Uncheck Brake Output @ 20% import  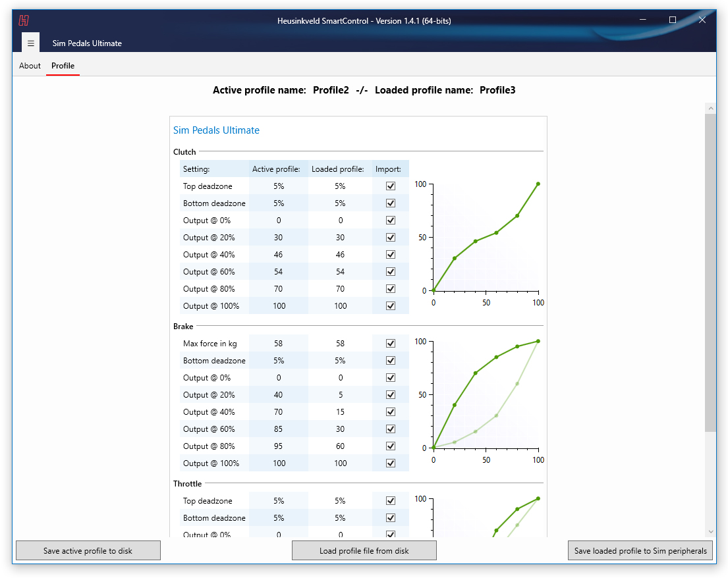[x=391, y=395]
